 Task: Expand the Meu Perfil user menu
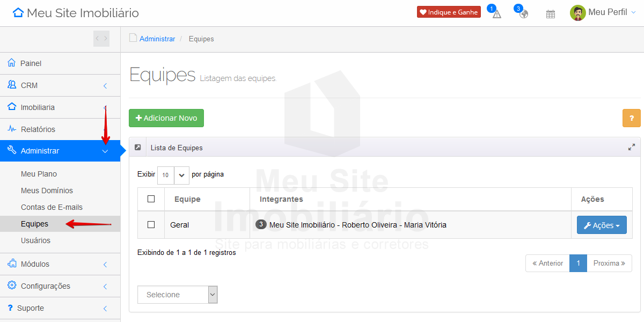click(x=603, y=13)
